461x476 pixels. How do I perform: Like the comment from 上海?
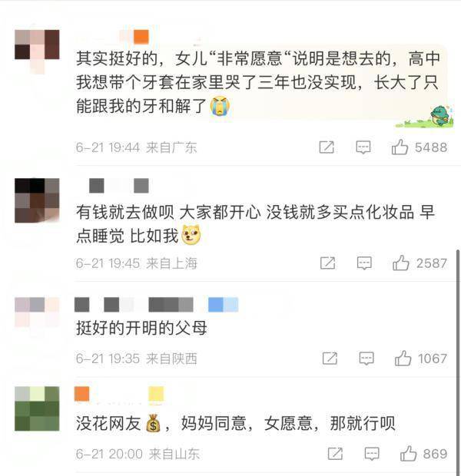(401, 263)
